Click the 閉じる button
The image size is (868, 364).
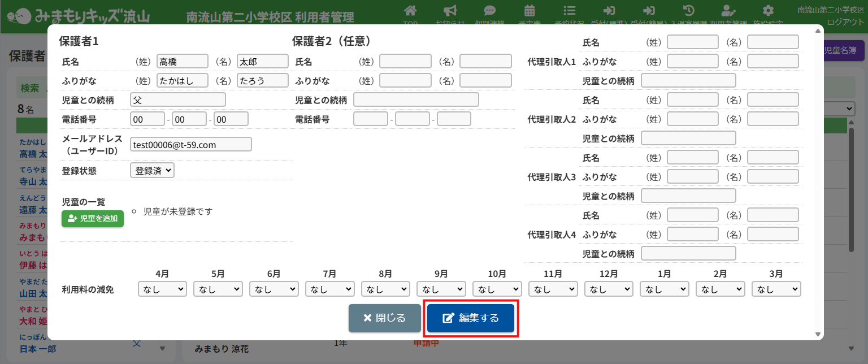pyautogui.click(x=384, y=318)
